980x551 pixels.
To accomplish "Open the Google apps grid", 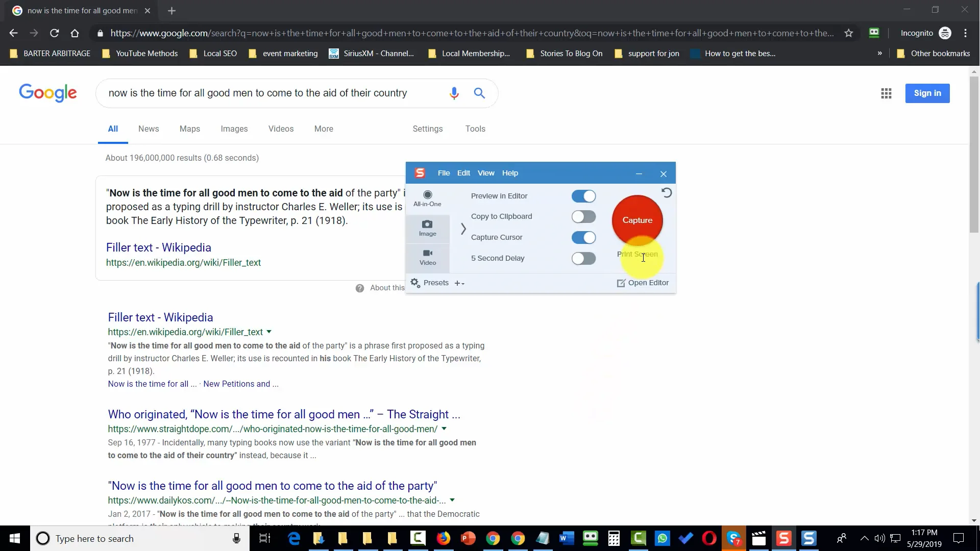I will click(886, 93).
